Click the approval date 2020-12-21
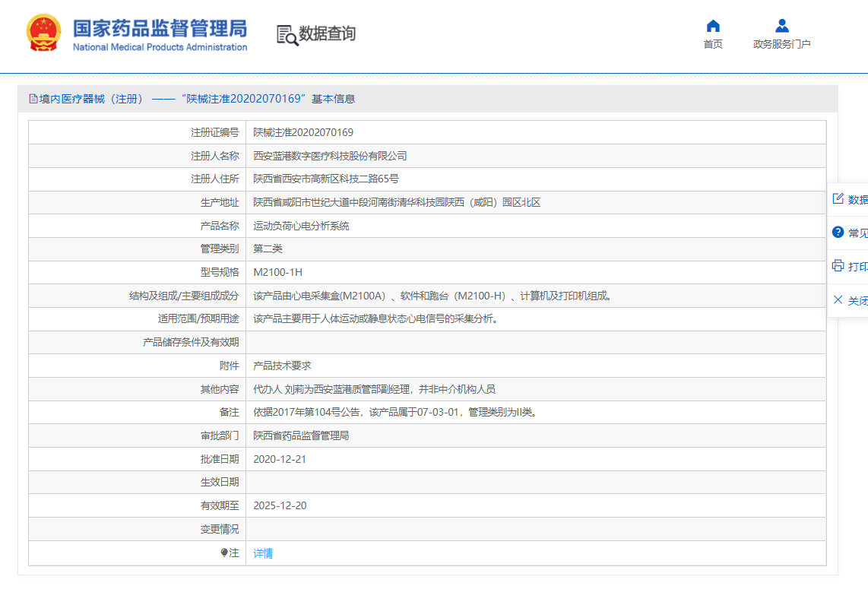This screenshot has height=589, width=868. coord(280,460)
